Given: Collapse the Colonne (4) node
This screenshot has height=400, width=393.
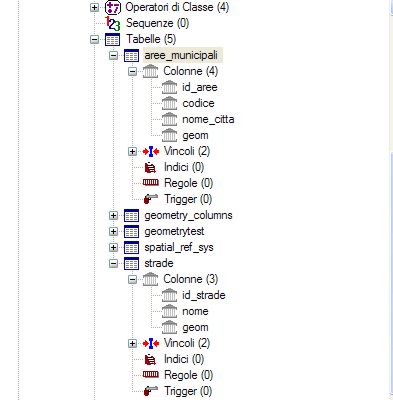Looking at the screenshot, I should point(133,71).
